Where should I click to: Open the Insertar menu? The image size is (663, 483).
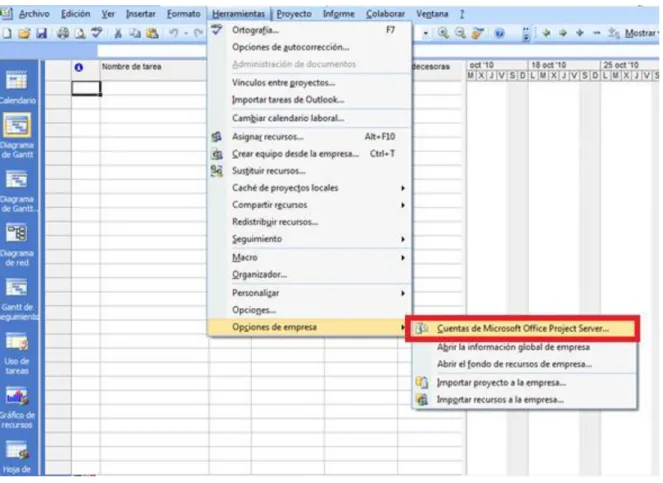click(140, 14)
